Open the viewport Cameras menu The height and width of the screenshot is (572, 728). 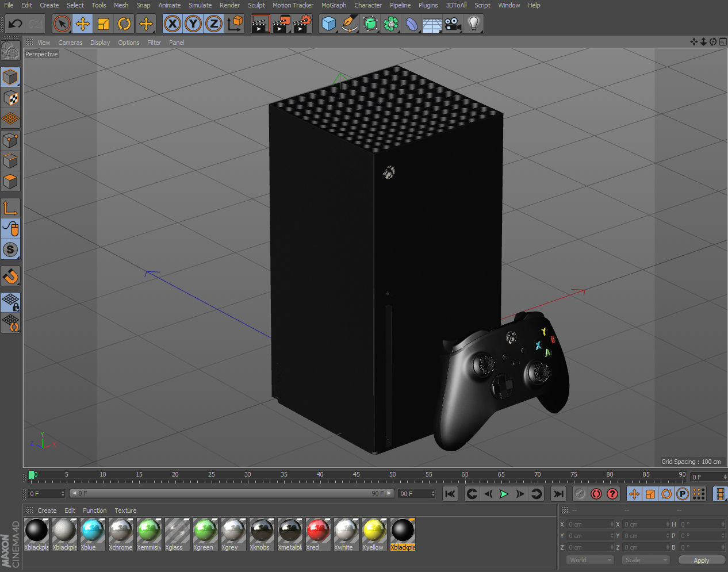(70, 43)
